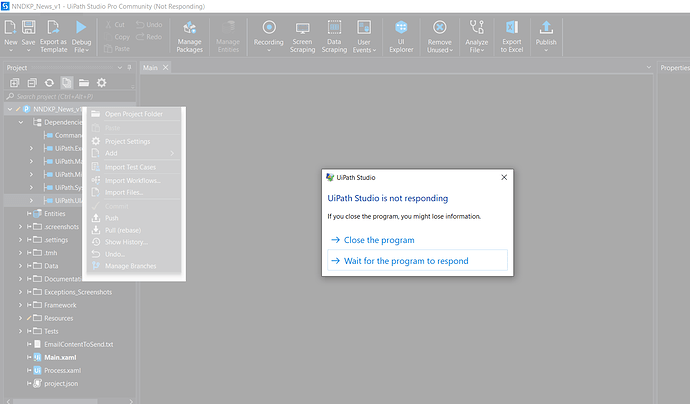The width and height of the screenshot is (690, 404).
Task: Close the Main tab
Action: click(x=165, y=67)
